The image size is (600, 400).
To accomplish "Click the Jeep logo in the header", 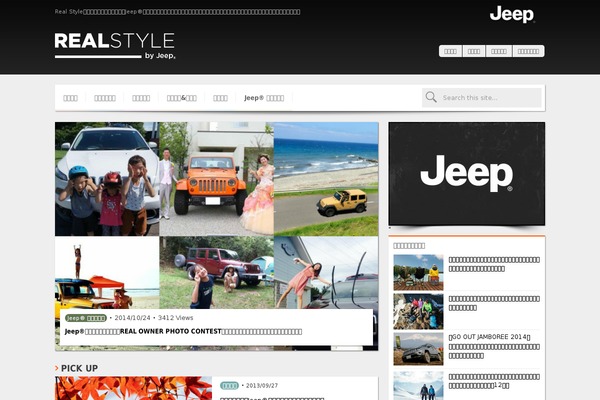I will [x=512, y=14].
